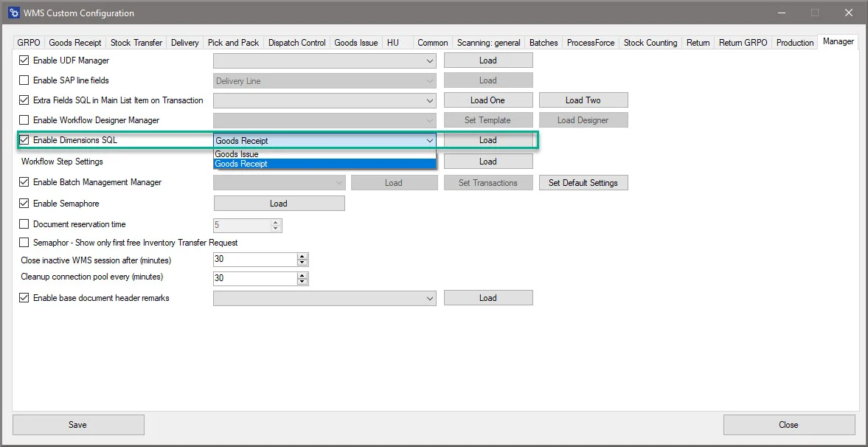Open the Pick and Pack tab
The width and height of the screenshot is (868, 447).
coord(234,43)
